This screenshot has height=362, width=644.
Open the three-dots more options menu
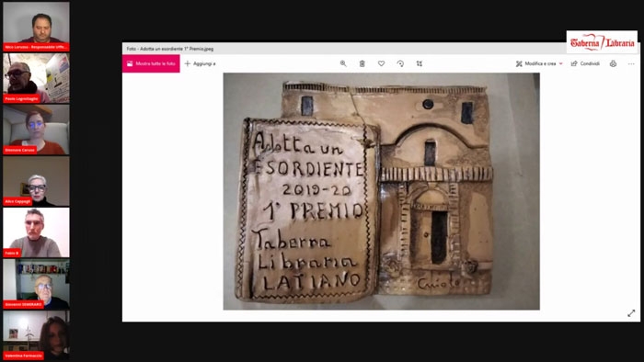click(x=631, y=64)
